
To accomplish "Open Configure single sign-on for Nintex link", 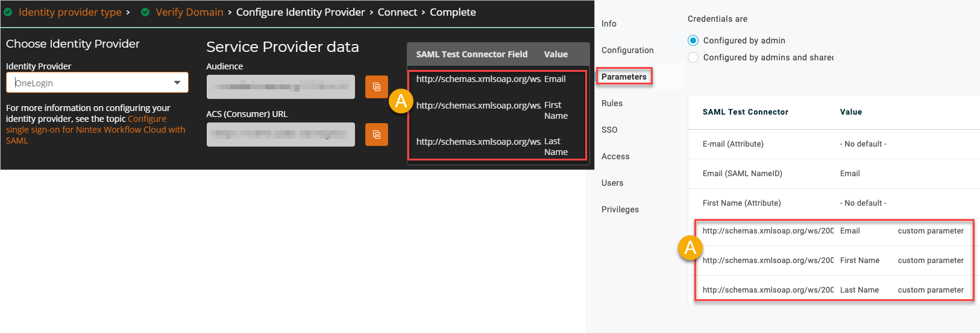I will [95, 130].
